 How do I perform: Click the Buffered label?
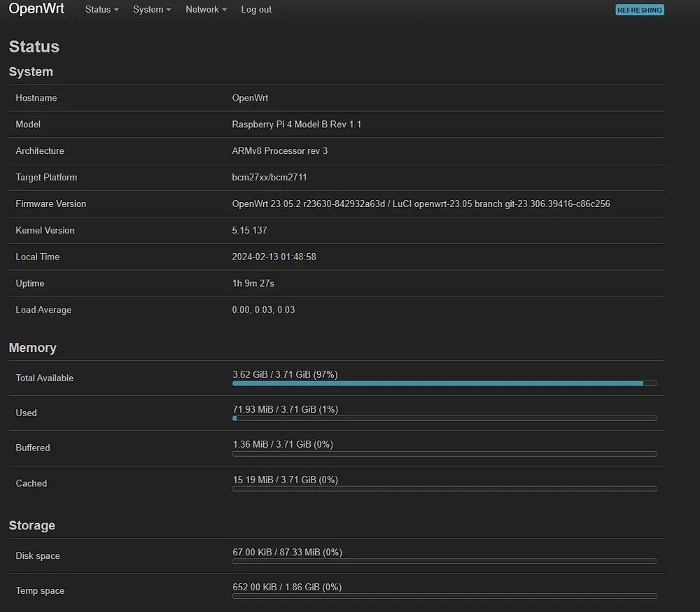(x=33, y=448)
